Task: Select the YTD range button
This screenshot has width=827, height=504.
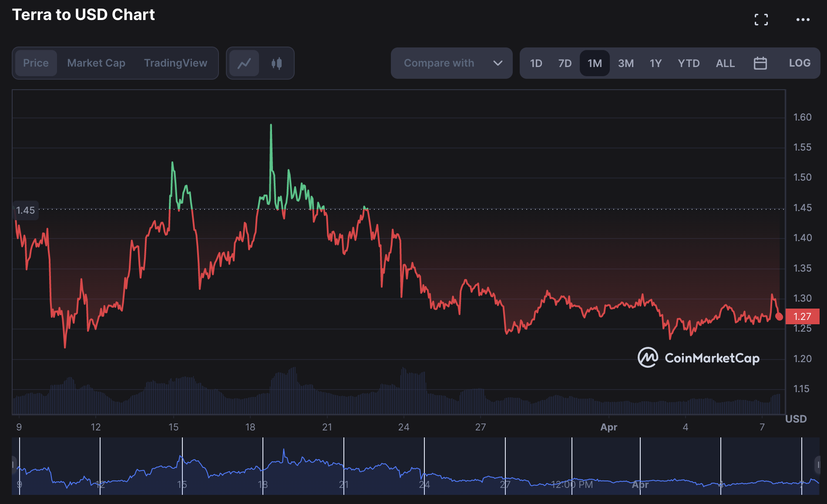Action: pyautogui.click(x=688, y=64)
